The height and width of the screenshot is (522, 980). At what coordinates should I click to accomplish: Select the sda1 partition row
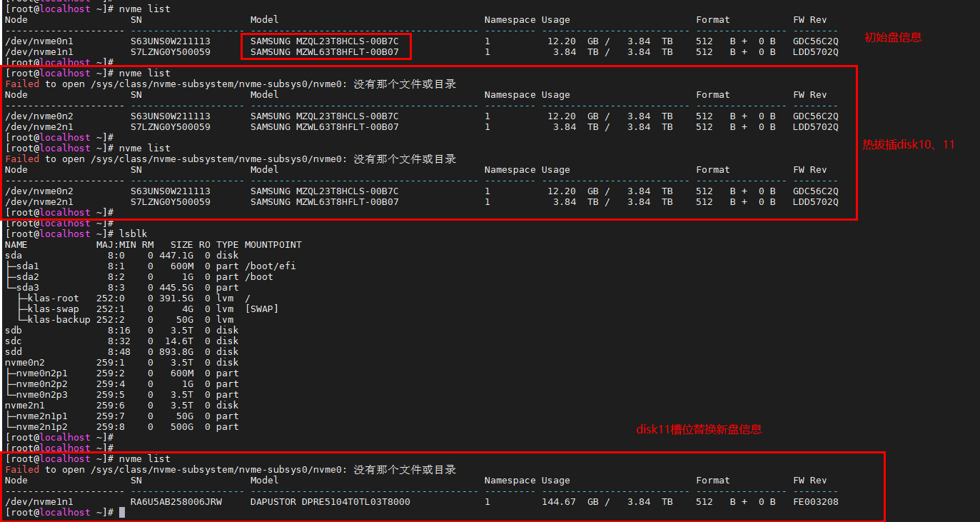(x=28, y=266)
